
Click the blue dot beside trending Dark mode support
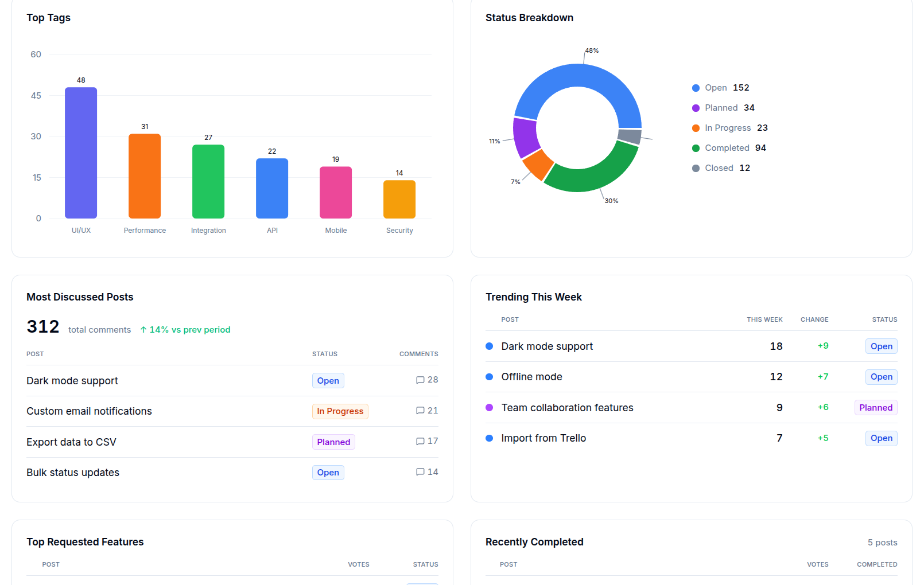point(490,346)
